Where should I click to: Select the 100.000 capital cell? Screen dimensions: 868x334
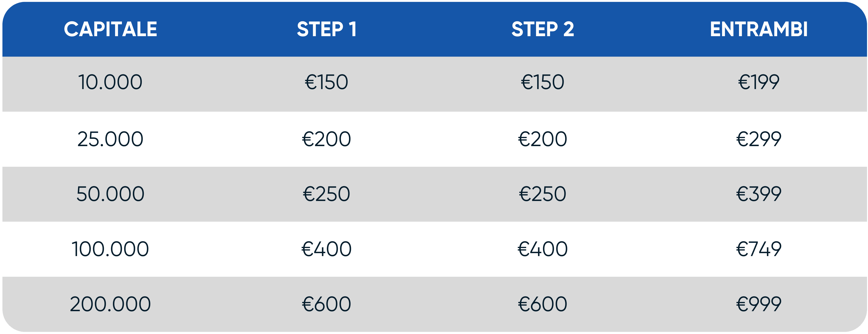pos(110,249)
